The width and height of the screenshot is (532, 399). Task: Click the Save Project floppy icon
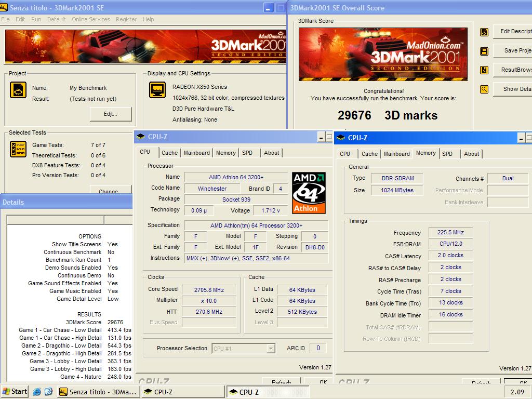484,51
